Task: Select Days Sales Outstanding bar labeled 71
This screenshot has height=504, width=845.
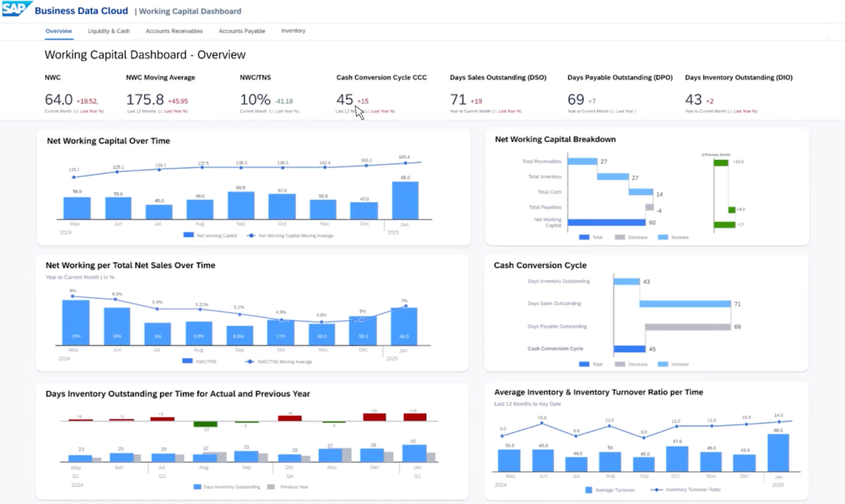Action: click(686, 304)
